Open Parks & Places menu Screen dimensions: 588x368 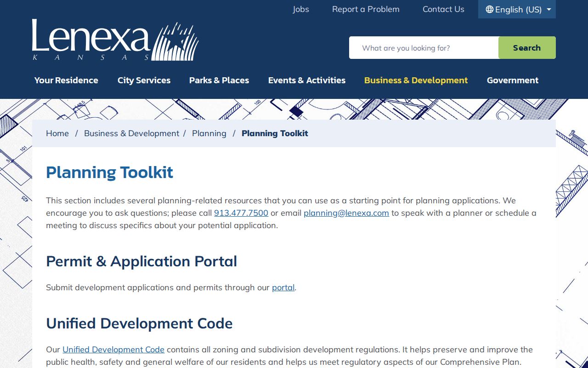(x=219, y=80)
